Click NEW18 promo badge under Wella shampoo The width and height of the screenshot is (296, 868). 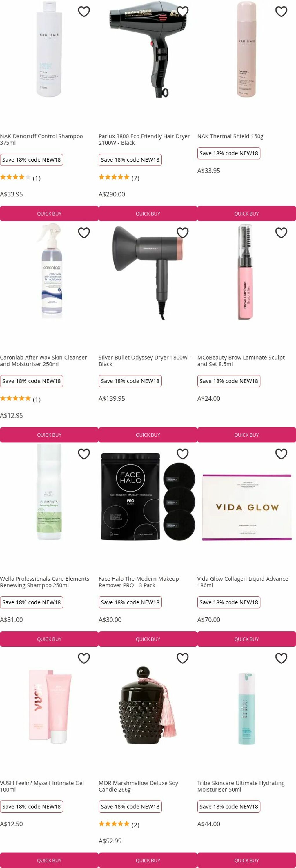point(31,602)
